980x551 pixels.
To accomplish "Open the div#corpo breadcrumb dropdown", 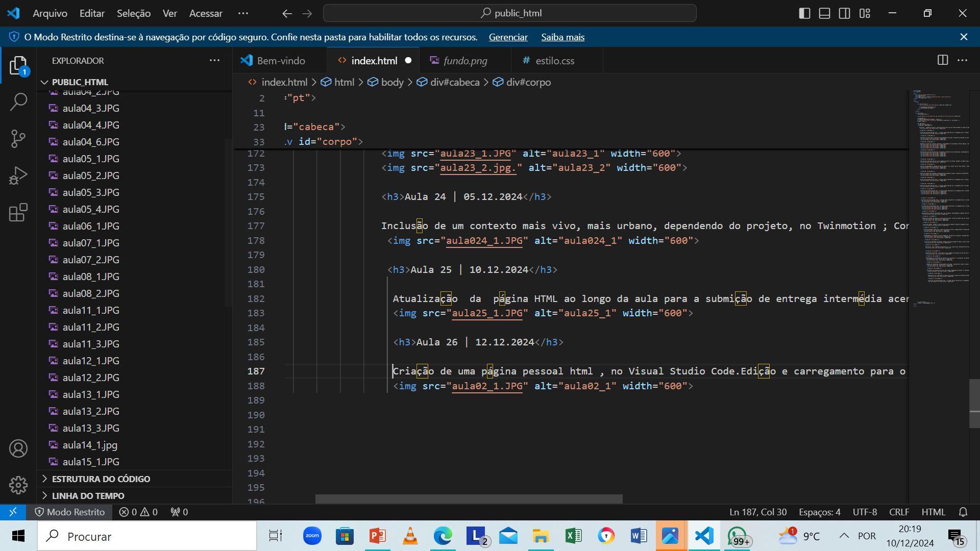I will point(522,82).
